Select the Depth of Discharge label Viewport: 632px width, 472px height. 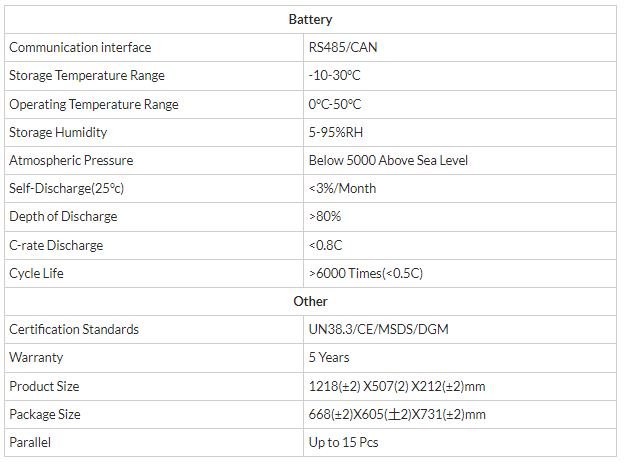[x=63, y=216]
